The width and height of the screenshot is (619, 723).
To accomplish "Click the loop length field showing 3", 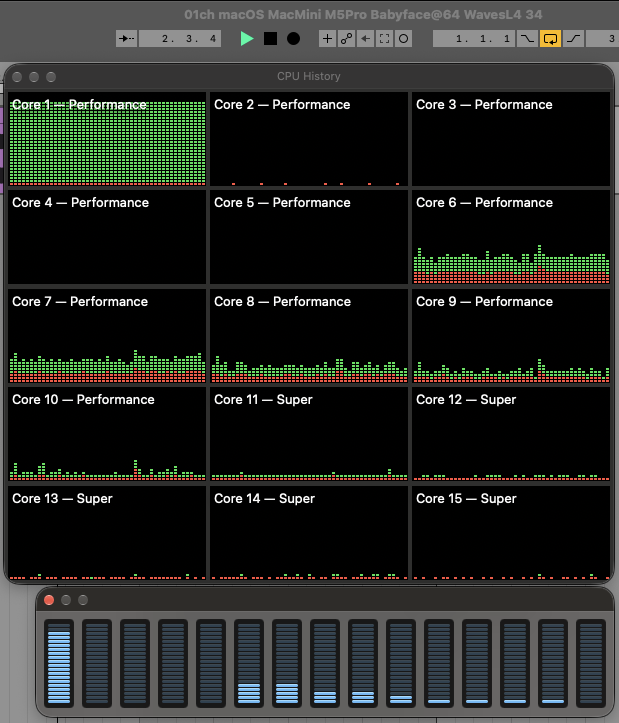I will 602,39.
